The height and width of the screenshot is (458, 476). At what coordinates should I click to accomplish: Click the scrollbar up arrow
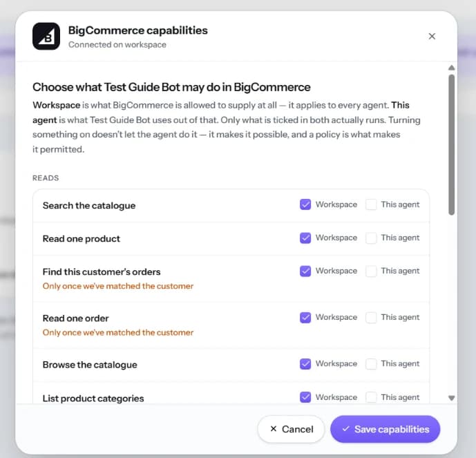pos(451,68)
